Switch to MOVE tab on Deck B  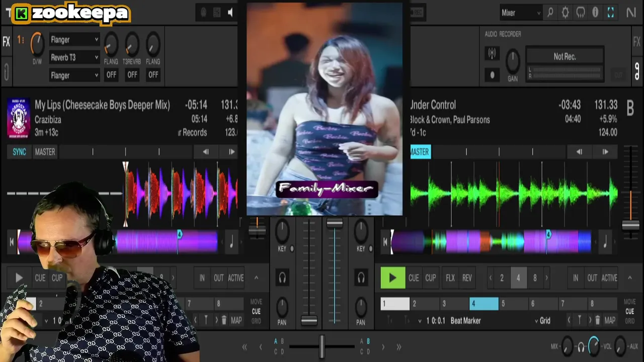point(630,302)
